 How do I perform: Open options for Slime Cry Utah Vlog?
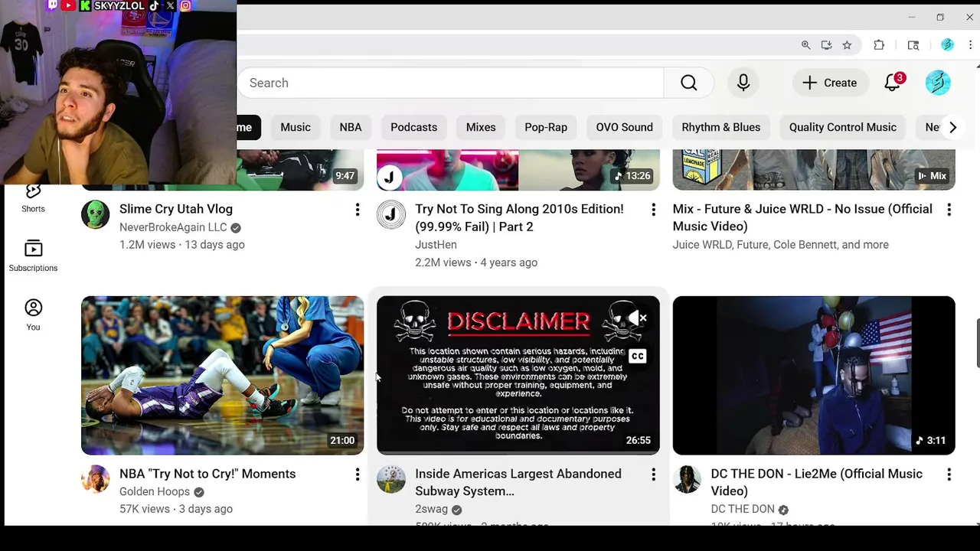click(x=357, y=209)
